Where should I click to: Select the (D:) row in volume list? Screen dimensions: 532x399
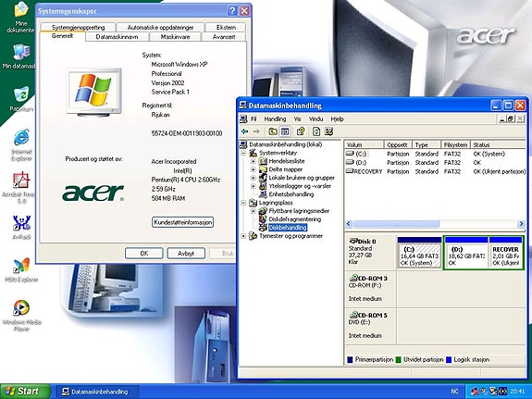click(435, 163)
